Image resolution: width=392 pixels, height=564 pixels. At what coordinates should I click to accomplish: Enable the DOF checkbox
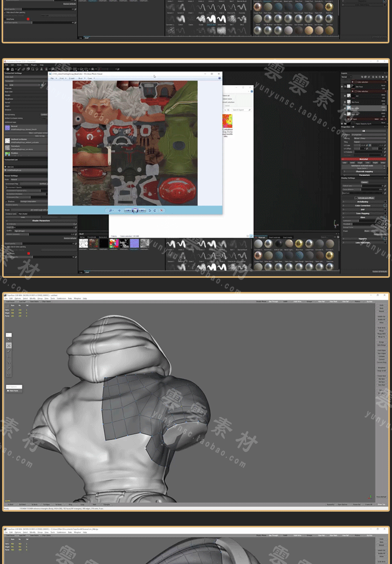coord(385,209)
